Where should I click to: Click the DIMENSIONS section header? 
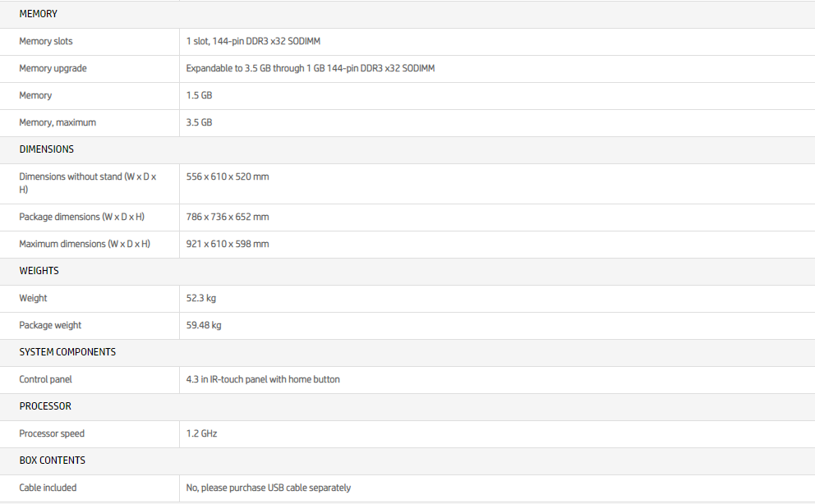pos(46,149)
